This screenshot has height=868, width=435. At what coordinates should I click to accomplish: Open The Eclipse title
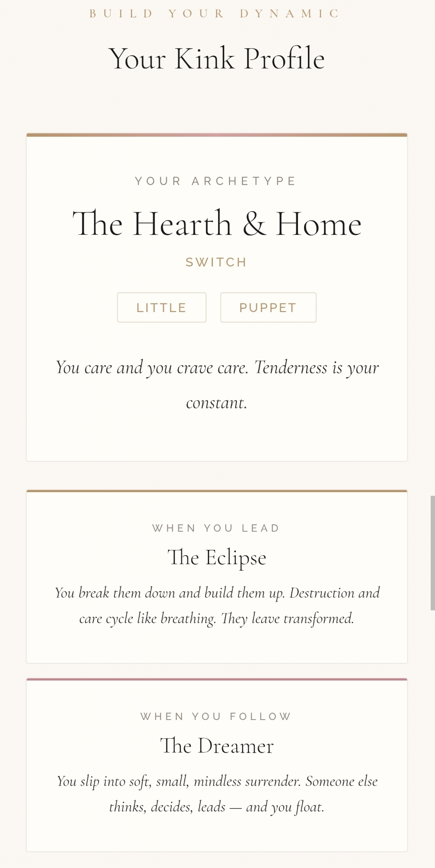pyautogui.click(x=217, y=558)
